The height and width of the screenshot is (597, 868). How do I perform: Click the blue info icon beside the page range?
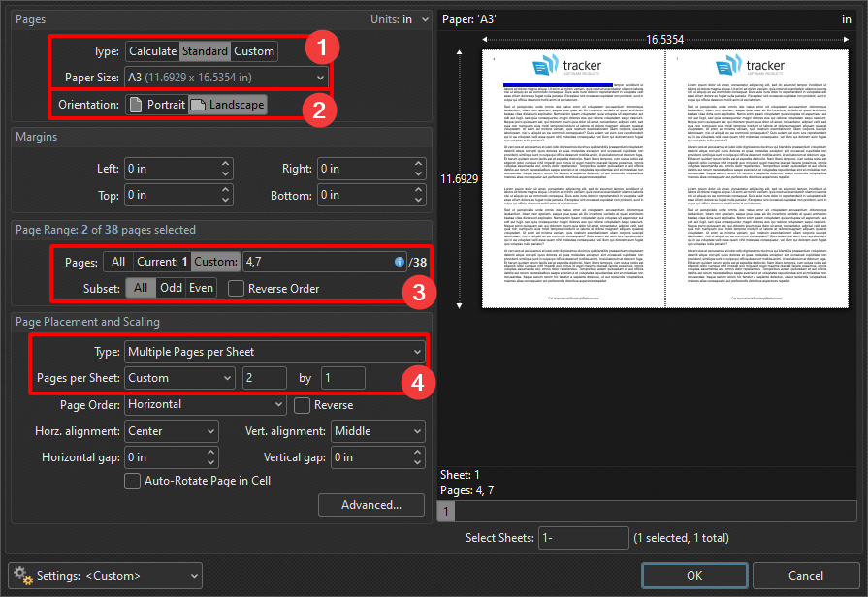click(399, 262)
